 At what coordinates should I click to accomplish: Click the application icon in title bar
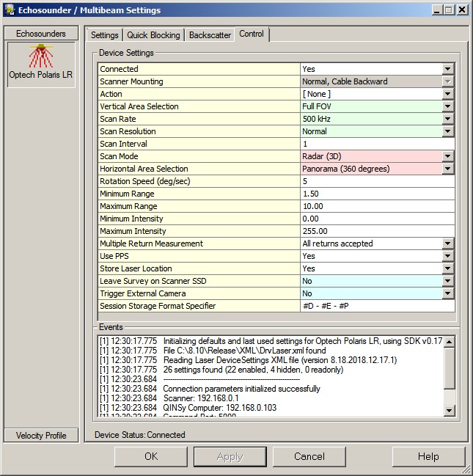tap(10, 10)
